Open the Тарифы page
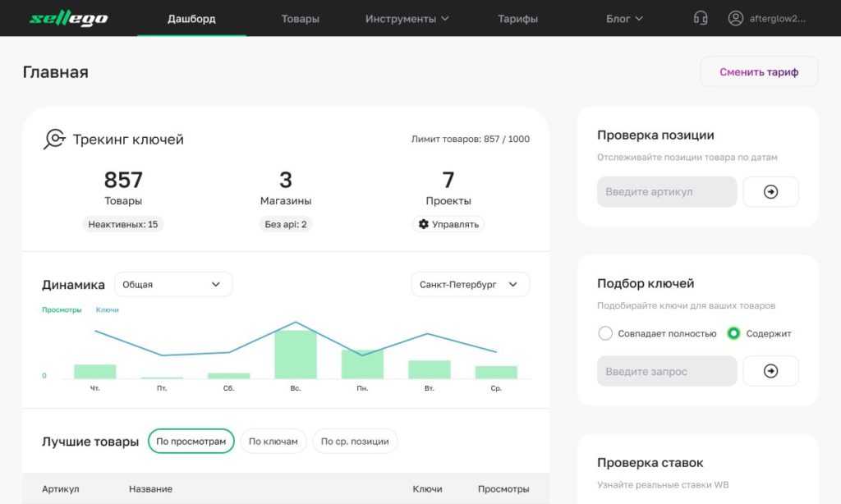841x504 pixels. pyautogui.click(x=517, y=18)
